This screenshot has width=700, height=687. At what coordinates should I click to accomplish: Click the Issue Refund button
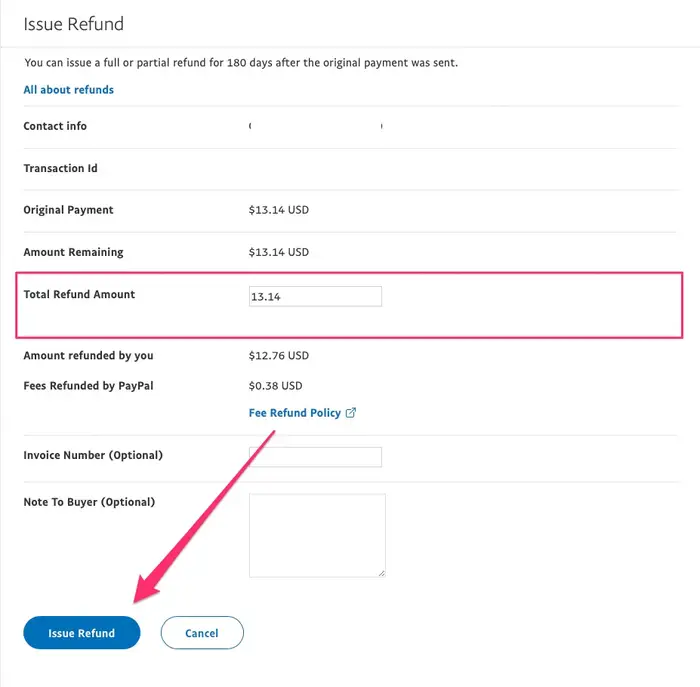pos(82,633)
